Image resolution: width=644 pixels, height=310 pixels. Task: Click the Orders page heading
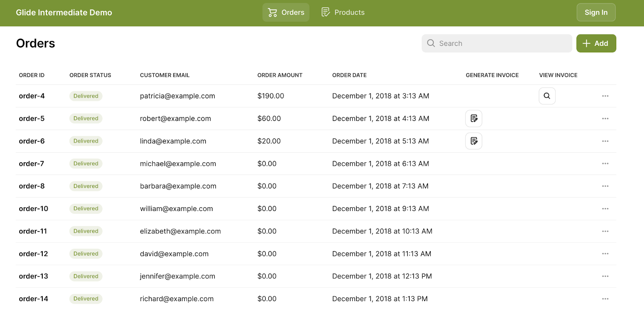click(x=35, y=43)
